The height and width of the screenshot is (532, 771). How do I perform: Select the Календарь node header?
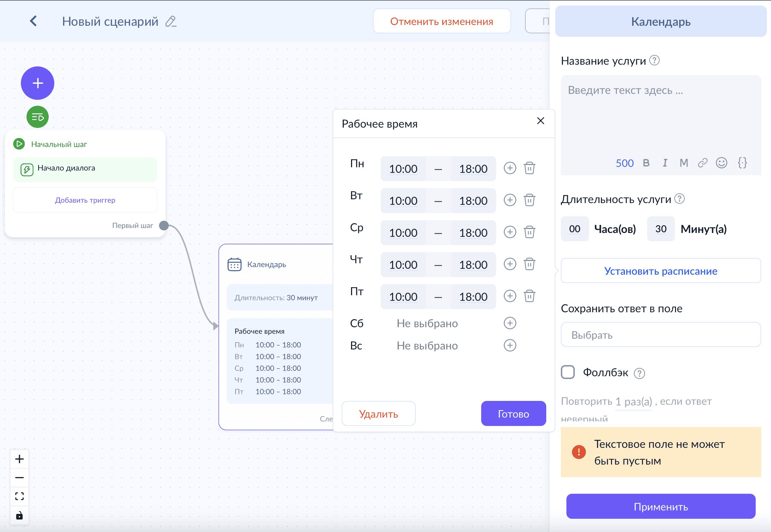click(267, 265)
